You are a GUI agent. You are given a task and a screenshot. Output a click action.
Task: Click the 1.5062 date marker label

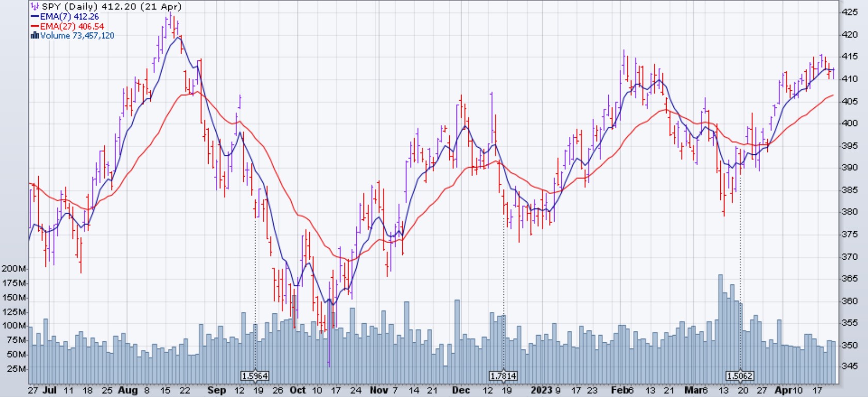point(739,376)
